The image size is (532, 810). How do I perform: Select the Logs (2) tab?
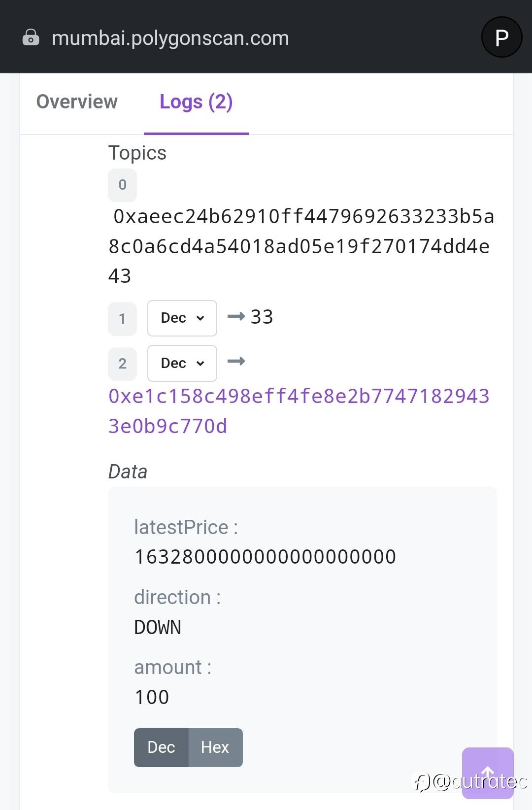click(196, 102)
